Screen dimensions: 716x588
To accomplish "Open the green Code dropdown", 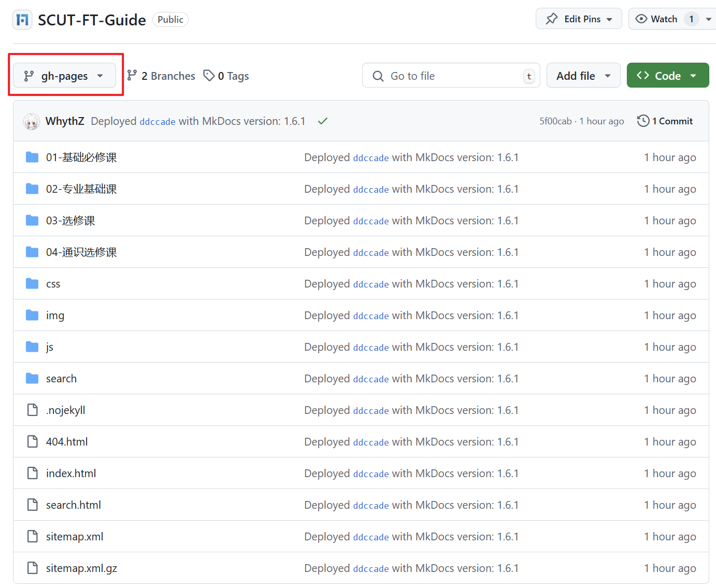I will 668,76.
